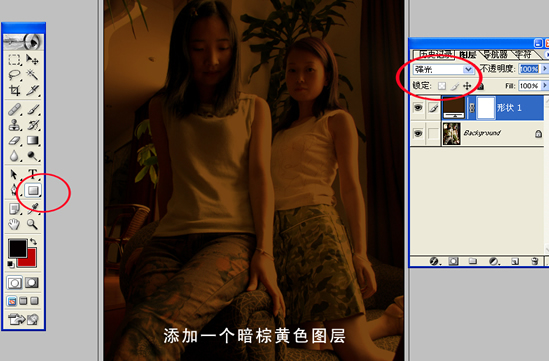Create new fill or adjustment layer
This screenshot has height=361, width=549.
click(x=494, y=261)
